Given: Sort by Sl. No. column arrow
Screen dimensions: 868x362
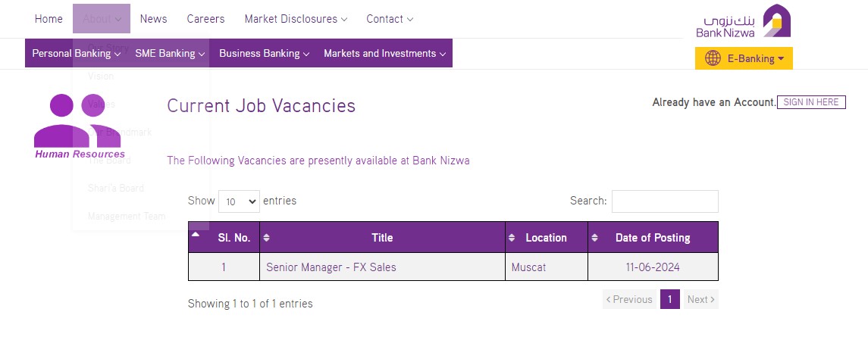Looking at the screenshot, I should pyautogui.click(x=196, y=234).
